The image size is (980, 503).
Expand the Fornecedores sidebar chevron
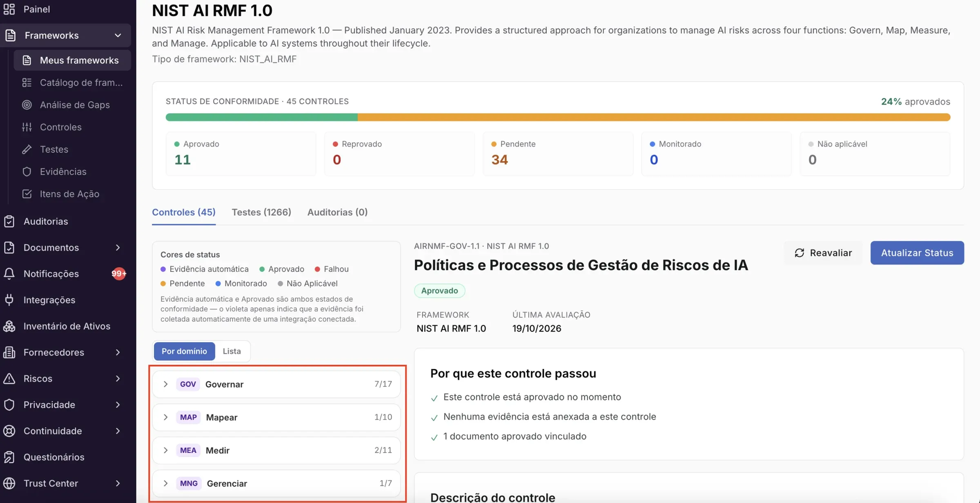(x=118, y=352)
